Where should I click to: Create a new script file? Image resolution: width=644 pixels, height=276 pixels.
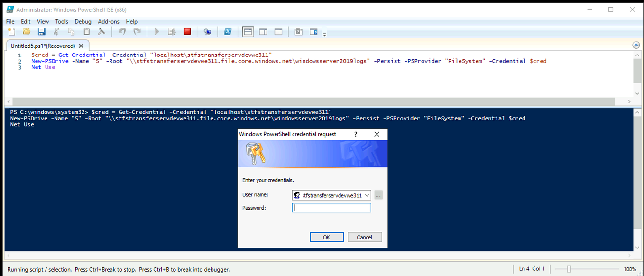[x=11, y=31]
